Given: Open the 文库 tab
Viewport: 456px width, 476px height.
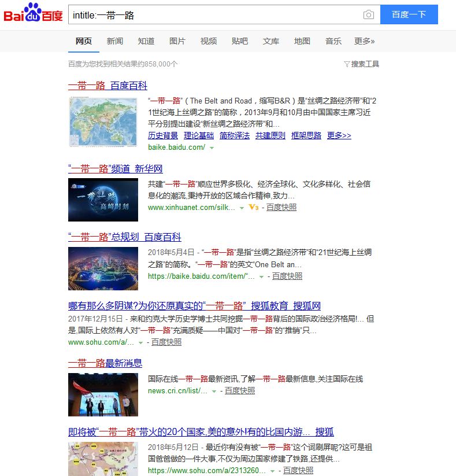Looking at the screenshot, I should click(x=271, y=41).
